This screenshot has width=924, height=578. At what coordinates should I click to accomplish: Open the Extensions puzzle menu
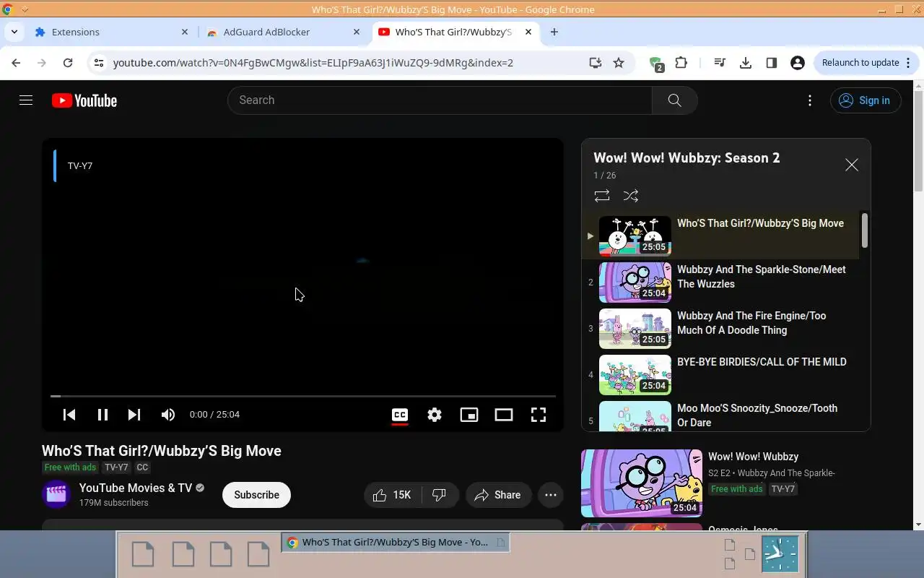click(681, 63)
